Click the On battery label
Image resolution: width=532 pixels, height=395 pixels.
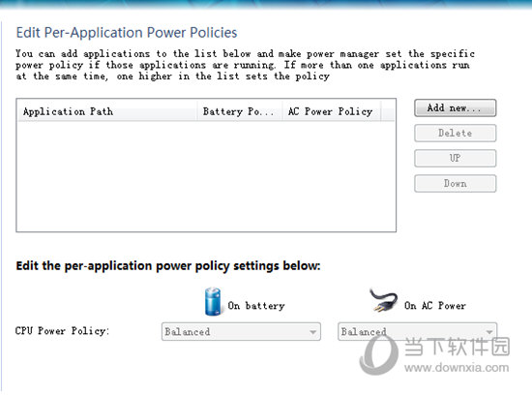[256, 306]
